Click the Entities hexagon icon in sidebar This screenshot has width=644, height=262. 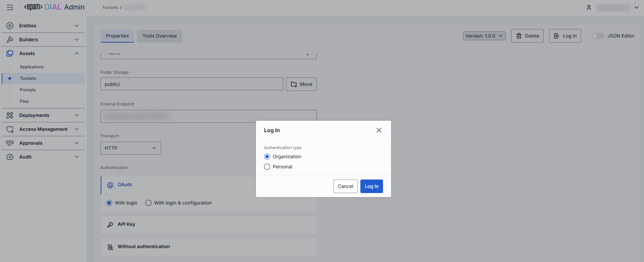10,26
